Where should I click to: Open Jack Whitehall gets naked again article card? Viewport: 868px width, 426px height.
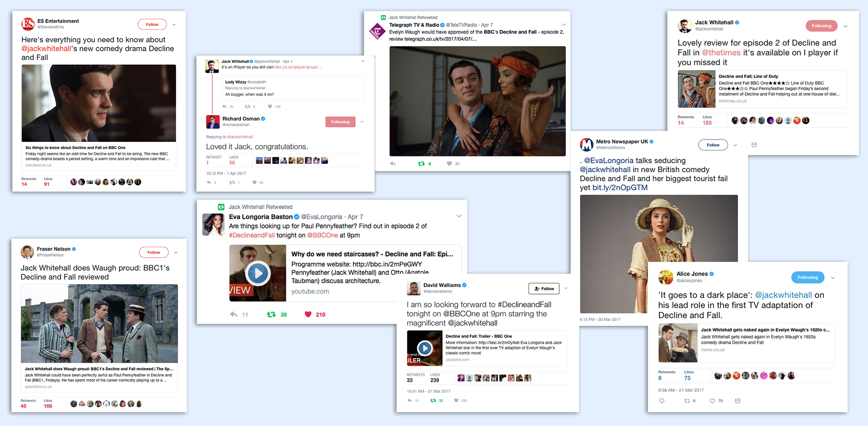tap(747, 343)
